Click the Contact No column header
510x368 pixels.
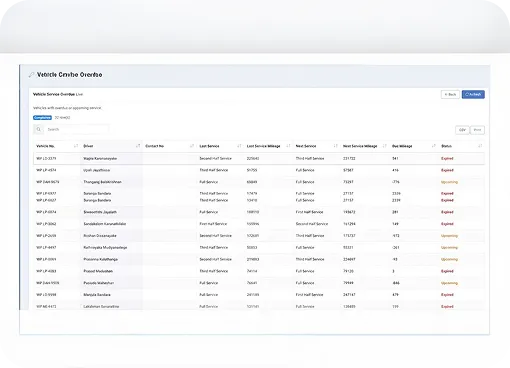[155, 146]
